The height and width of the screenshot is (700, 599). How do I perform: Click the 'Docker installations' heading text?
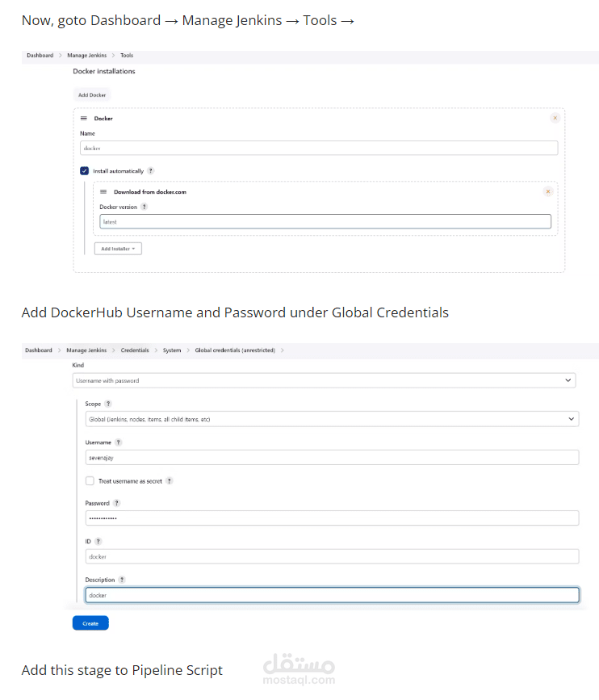104,71
